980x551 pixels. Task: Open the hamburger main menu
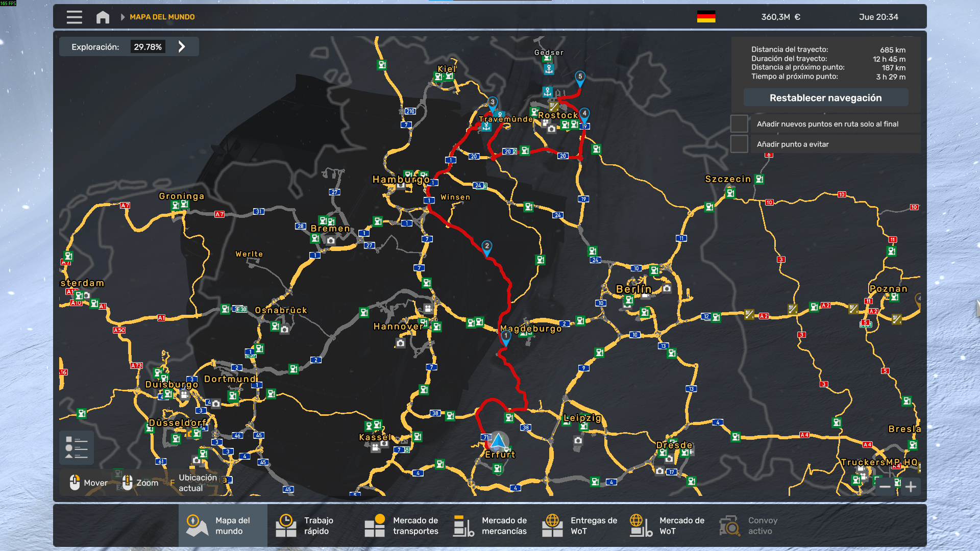(74, 17)
